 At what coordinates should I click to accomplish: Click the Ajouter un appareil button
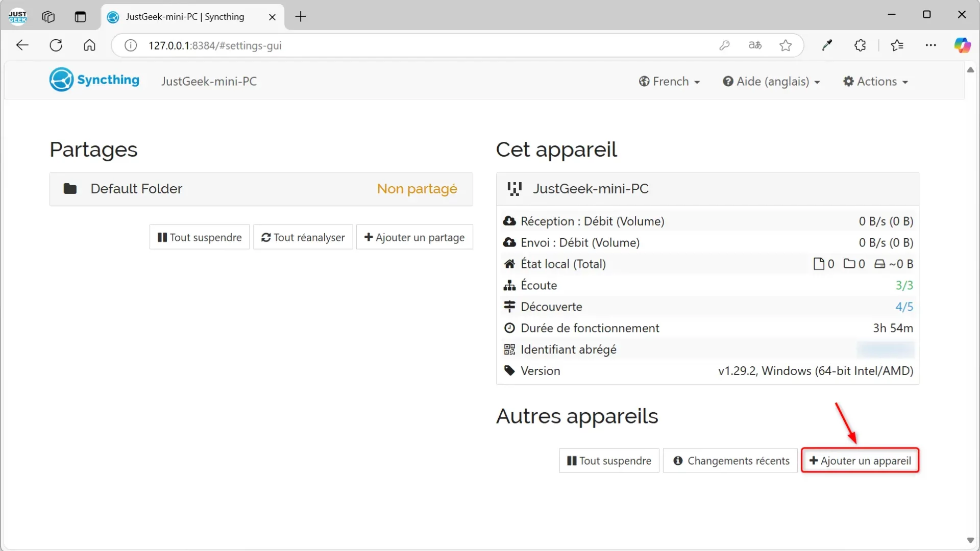point(860,461)
